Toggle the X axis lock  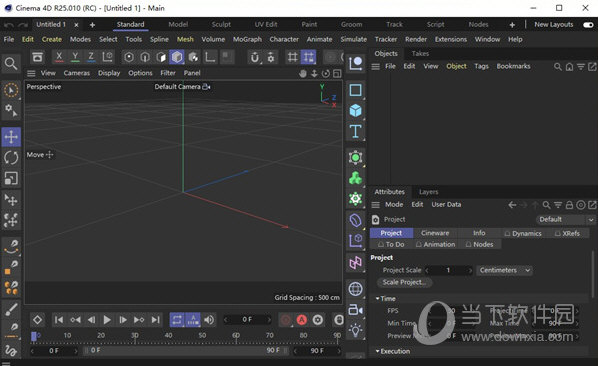(59, 57)
